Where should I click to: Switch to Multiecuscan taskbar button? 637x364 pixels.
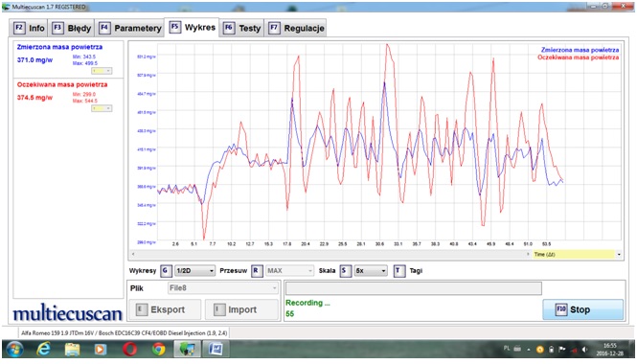point(188,350)
